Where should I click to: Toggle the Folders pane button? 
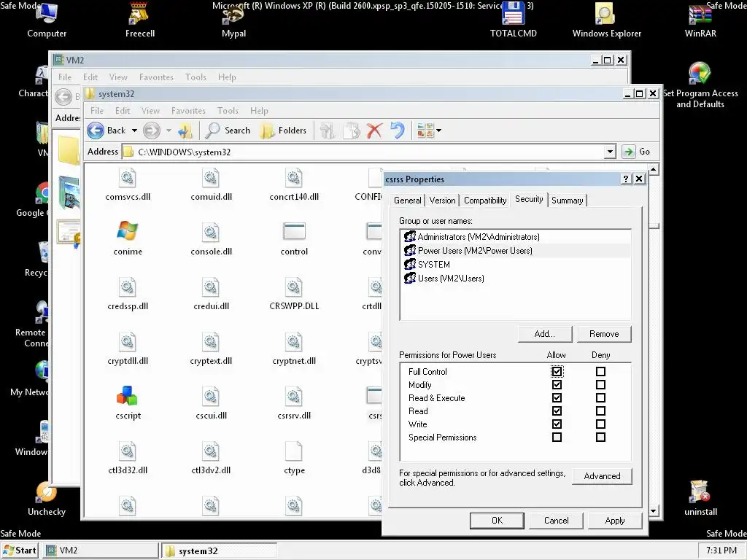click(284, 131)
